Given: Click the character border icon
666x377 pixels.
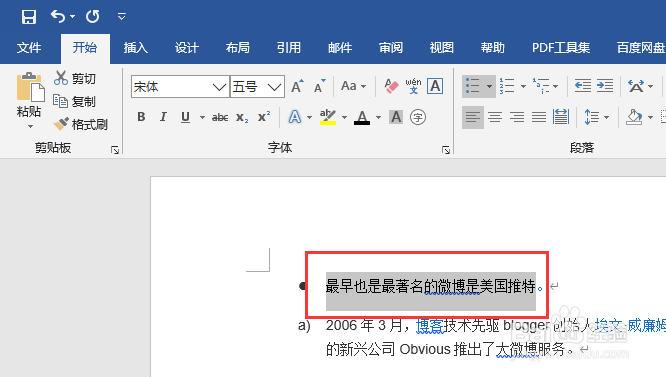Looking at the screenshot, I should 435,86.
